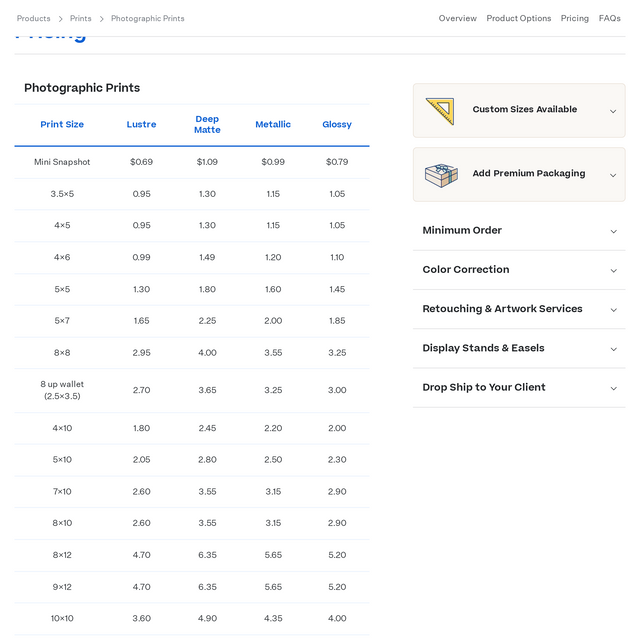Click the $0.69 Mini Snapshot Lustre price

pyautogui.click(x=141, y=162)
